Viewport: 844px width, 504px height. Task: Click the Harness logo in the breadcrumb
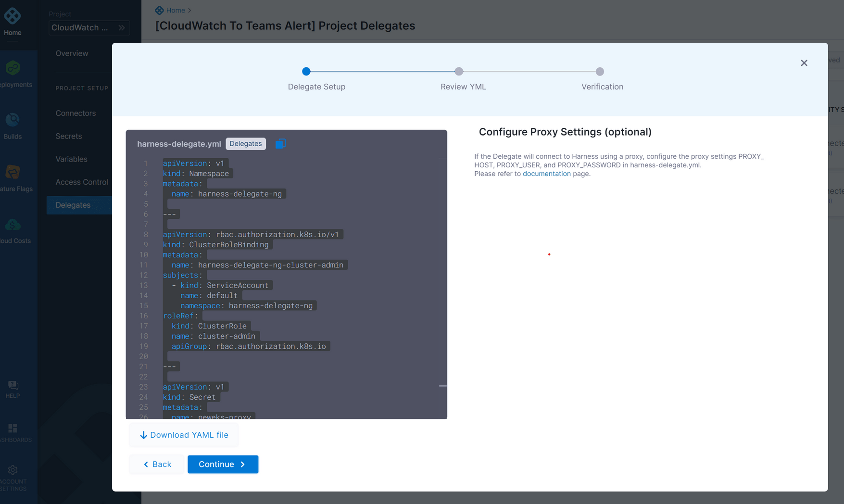tap(159, 10)
